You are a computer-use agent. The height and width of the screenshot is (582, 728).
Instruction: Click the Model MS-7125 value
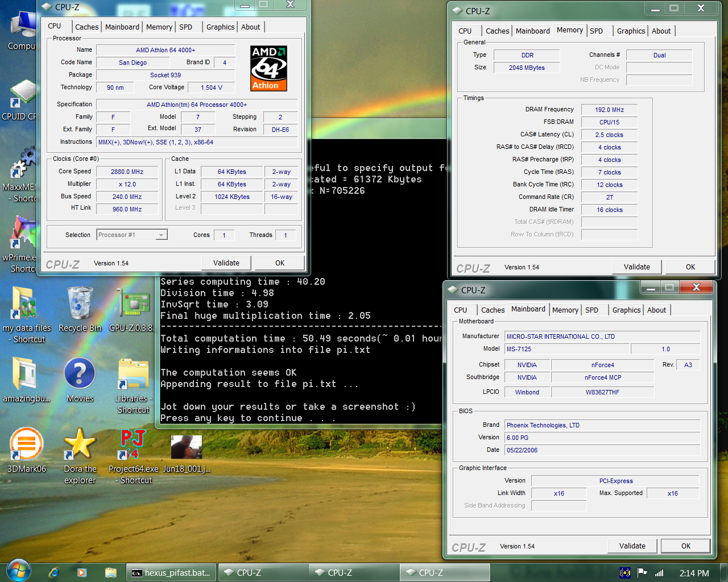(x=567, y=349)
